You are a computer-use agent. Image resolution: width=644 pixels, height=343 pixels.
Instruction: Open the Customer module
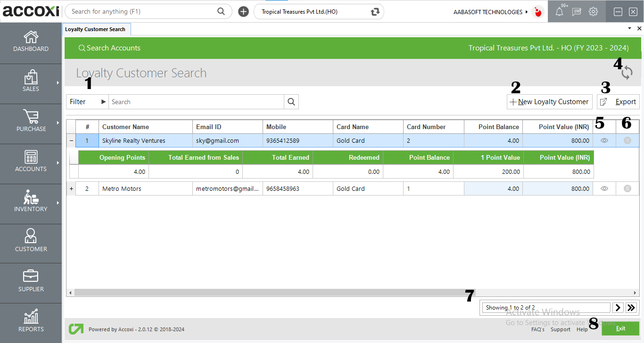(31, 243)
